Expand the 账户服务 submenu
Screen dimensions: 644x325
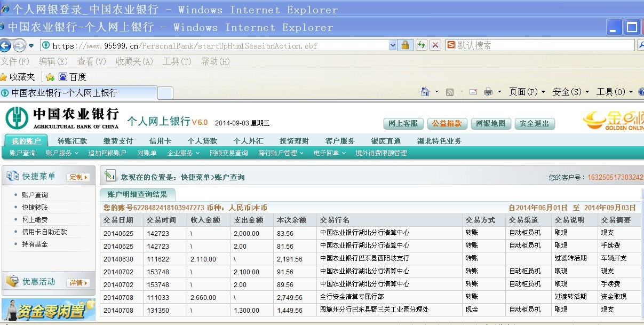click(x=61, y=153)
